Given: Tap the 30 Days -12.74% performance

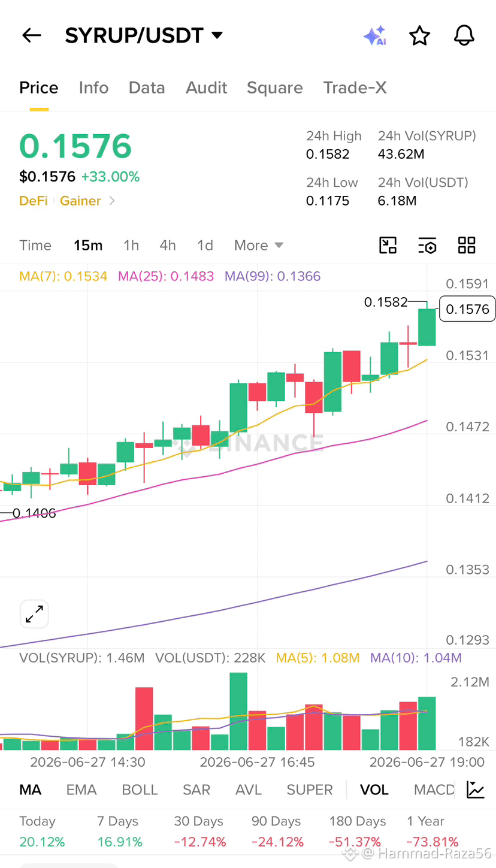Looking at the screenshot, I should [x=200, y=831].
